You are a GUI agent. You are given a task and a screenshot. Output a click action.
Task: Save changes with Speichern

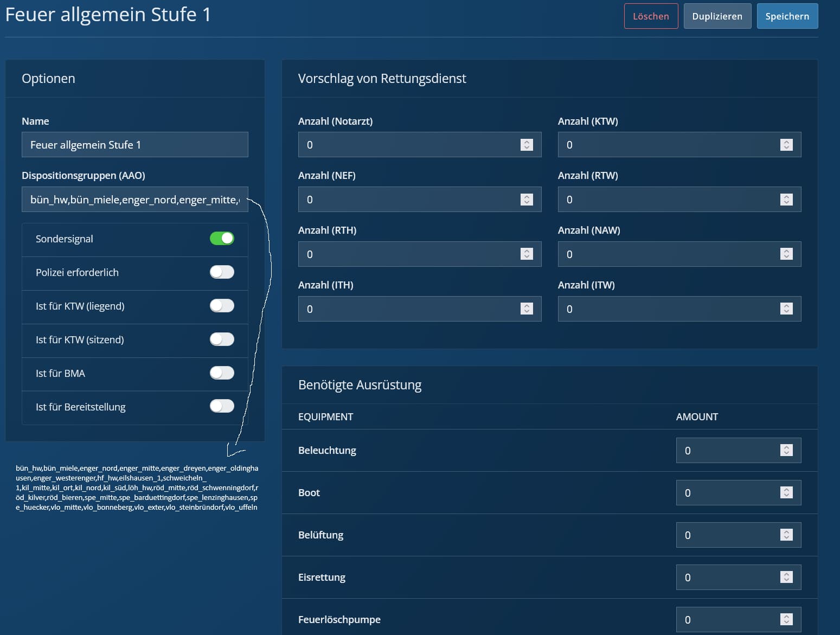pos(787,16)
